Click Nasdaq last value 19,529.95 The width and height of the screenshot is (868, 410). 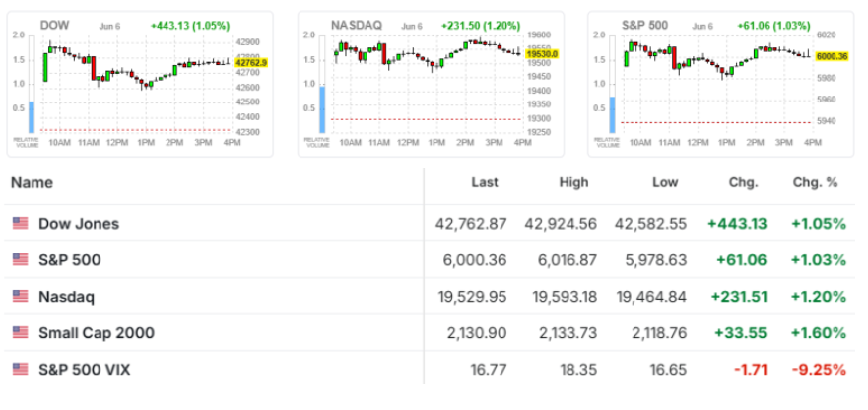pos(471,297)
